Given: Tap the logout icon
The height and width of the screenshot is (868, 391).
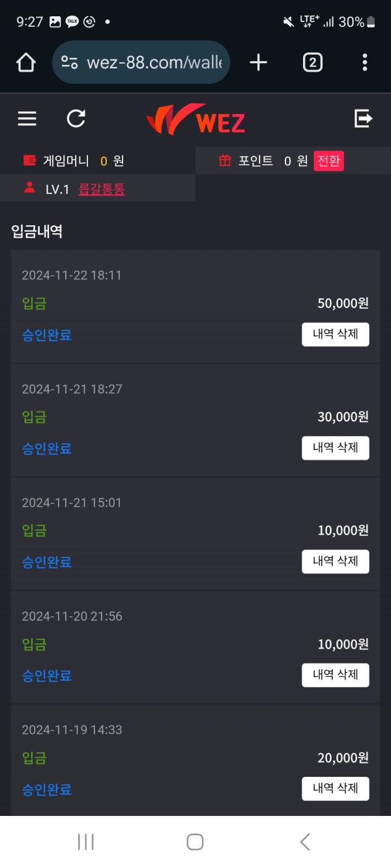Looking at the screenshot, I should coord(363,119).
